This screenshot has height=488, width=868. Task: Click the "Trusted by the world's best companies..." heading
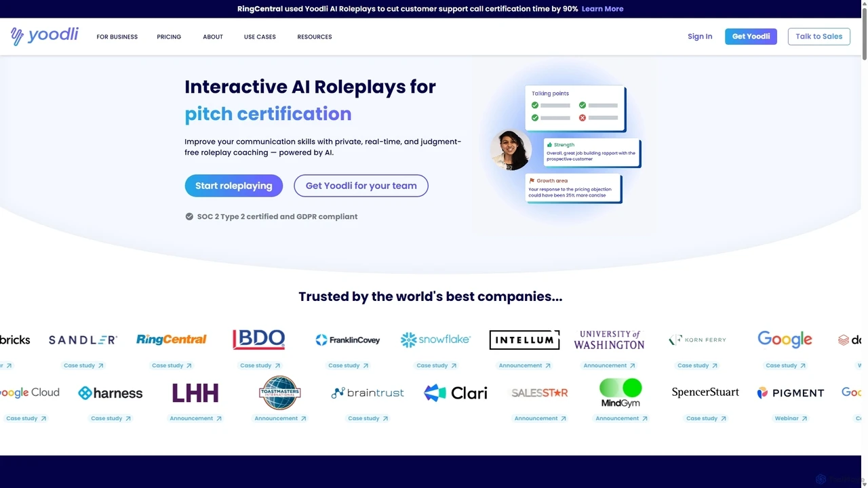[x=431, y=296]
